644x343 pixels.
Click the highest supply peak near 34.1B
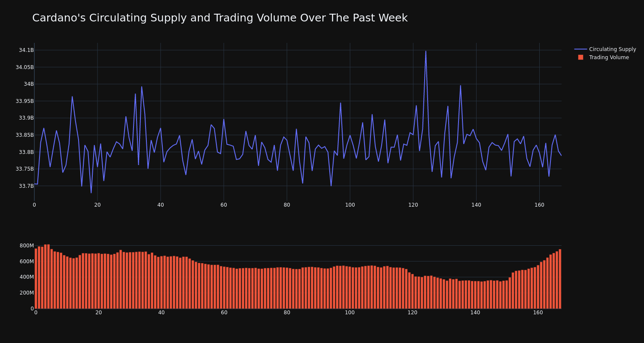426,51
